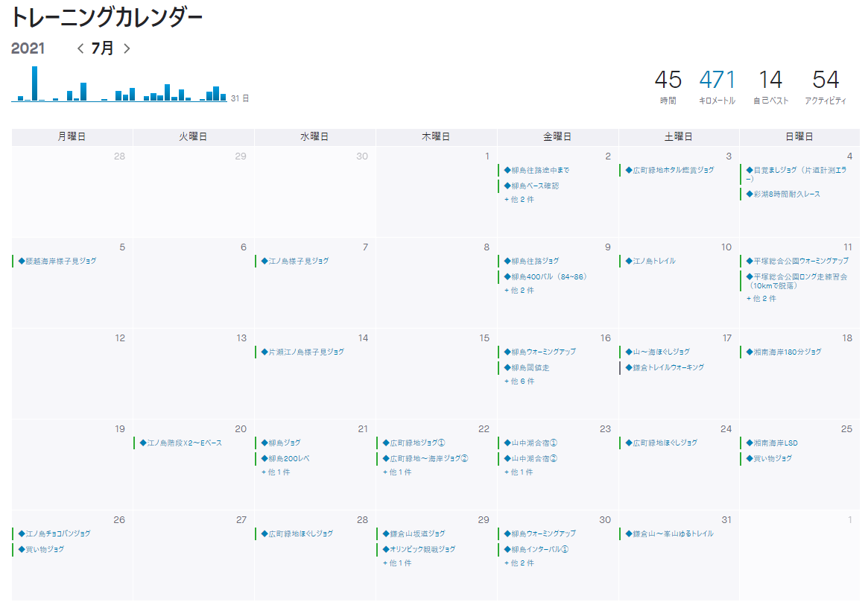
Task: Open activity 江ノ島様子見ジョグ on July 7
Action: point(295,261)
